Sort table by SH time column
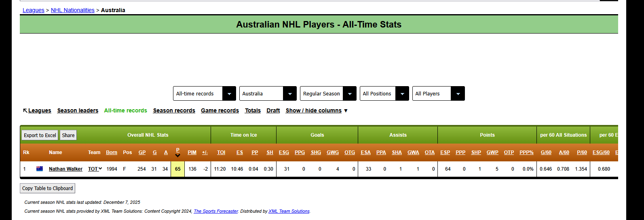Screen dimensions: 644x220 click(x=270, y=152)
